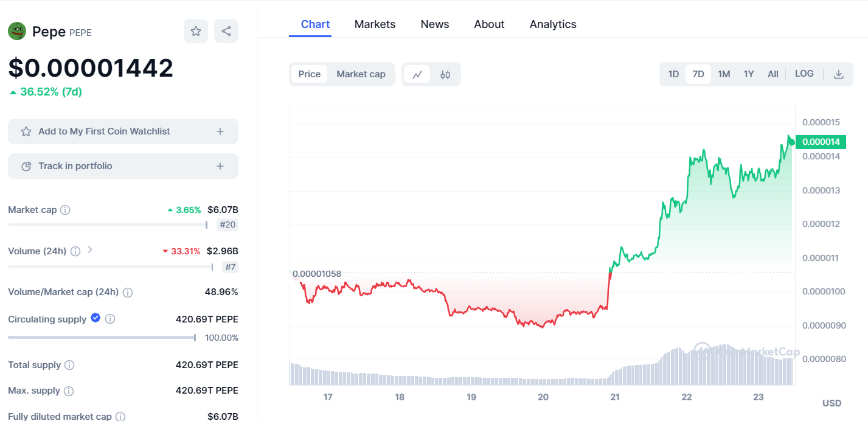The image size is (868, 421).
Task: Click the 48.96% ratio value
Action: [x=221, y=292]
